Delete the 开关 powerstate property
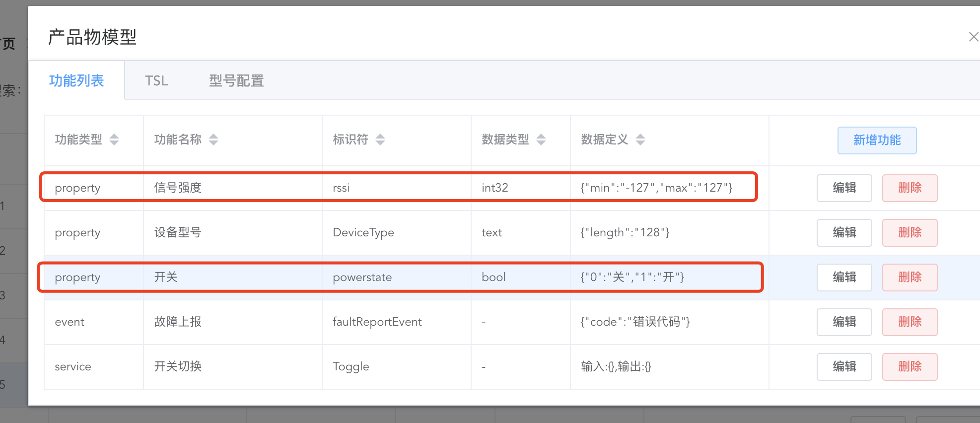Image resolution: width=980 pixels, height=423 pixels. click(910, 277)
